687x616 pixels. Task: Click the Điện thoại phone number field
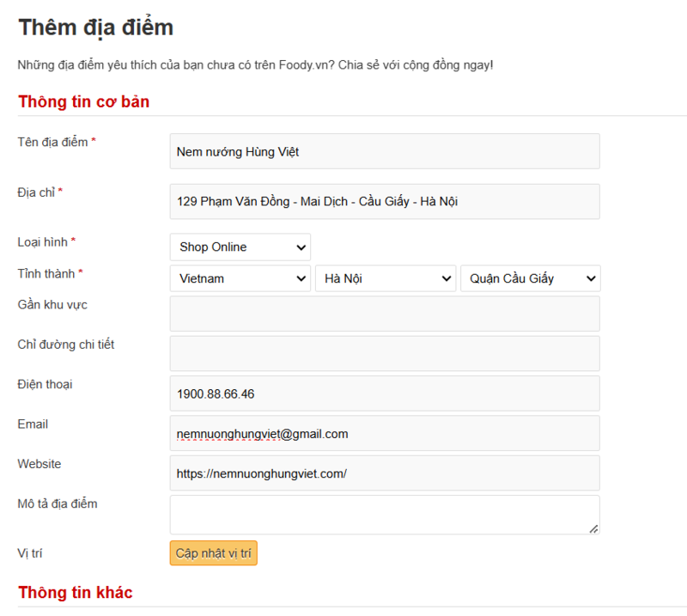click(x=384, y=393)
